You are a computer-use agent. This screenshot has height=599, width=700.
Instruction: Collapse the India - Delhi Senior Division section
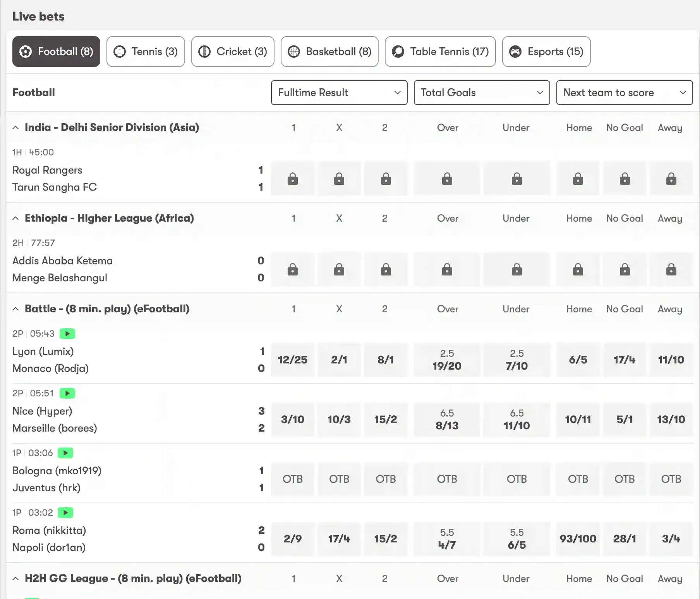[x=15, y=127]
